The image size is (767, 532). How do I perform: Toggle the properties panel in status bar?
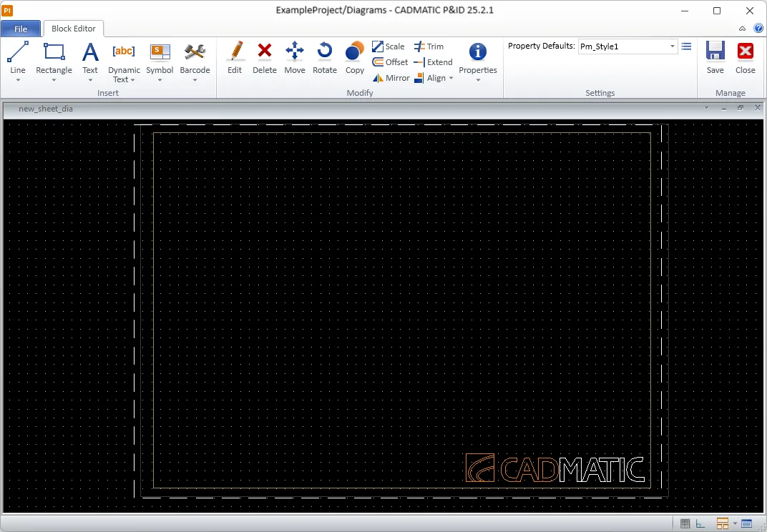[747, 523]
